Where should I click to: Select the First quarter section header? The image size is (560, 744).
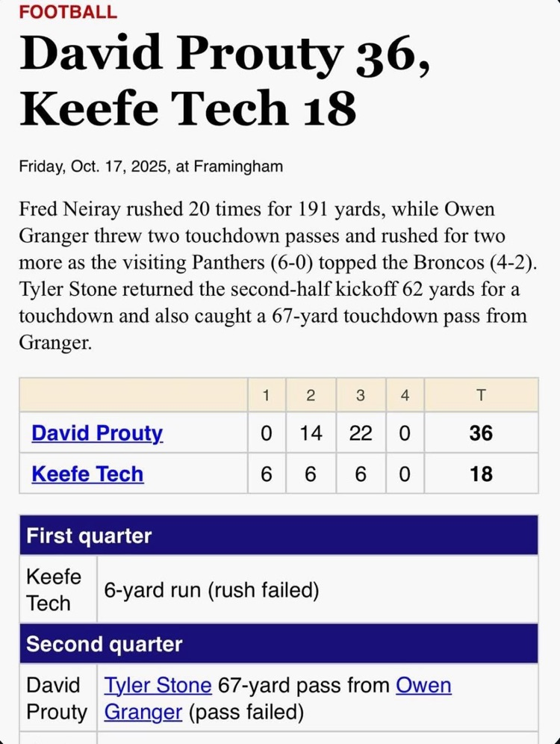(89, 536)
